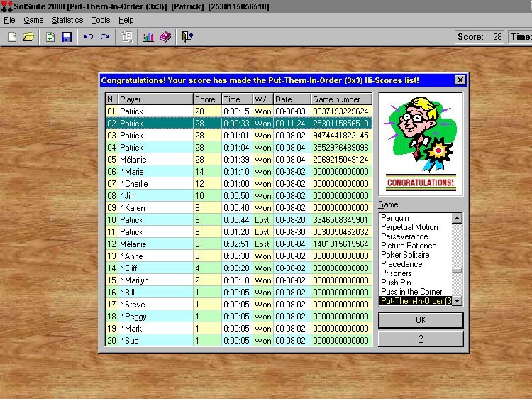Image resolution: width=532 pixels, height=399 pixels.
Task: Select row 18 Peggy
Action: pos(238,317)
